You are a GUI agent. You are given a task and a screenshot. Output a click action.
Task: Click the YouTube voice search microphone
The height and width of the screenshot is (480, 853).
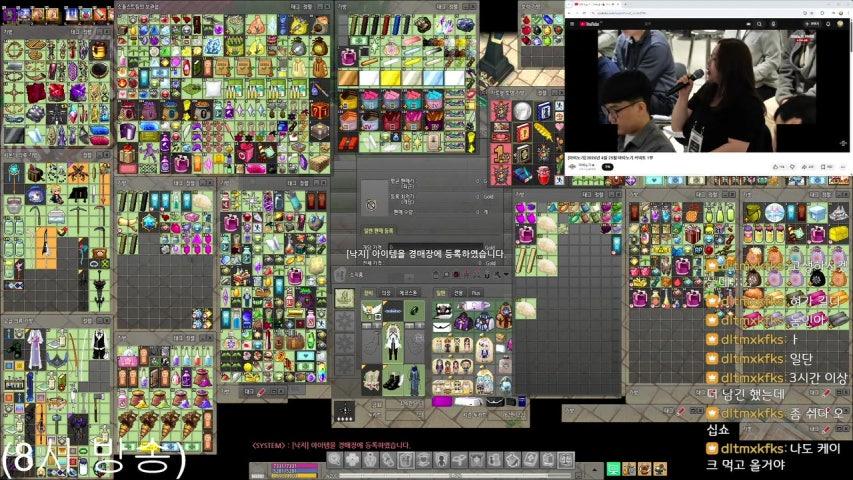(x=773, y=24)
